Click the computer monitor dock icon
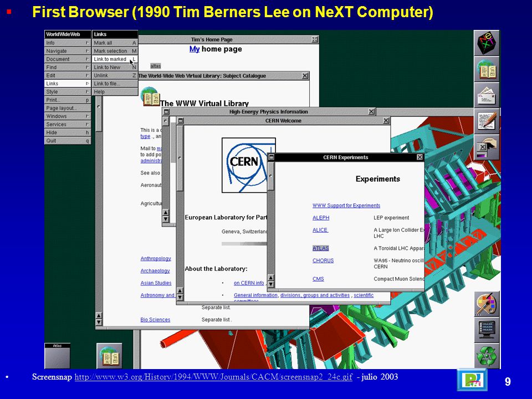This screenshot has height=399, width=532. pos(487,330)
